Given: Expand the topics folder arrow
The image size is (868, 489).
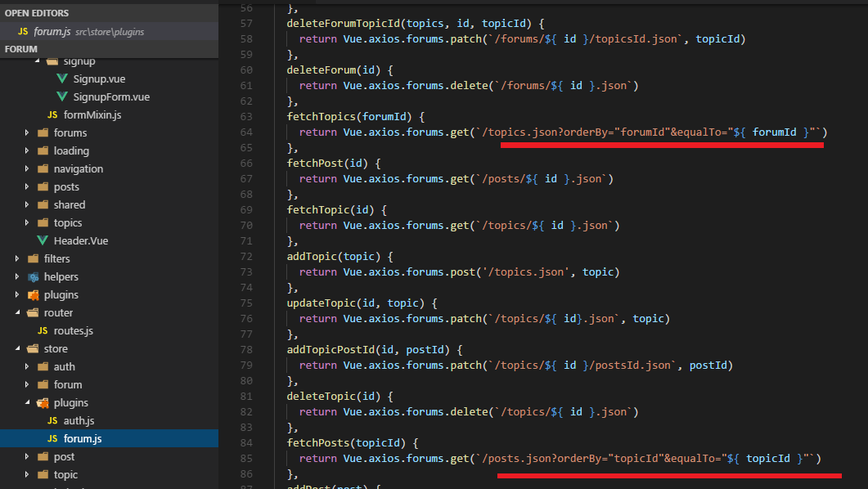Looking at the screenshot, I should pos(26,223).
